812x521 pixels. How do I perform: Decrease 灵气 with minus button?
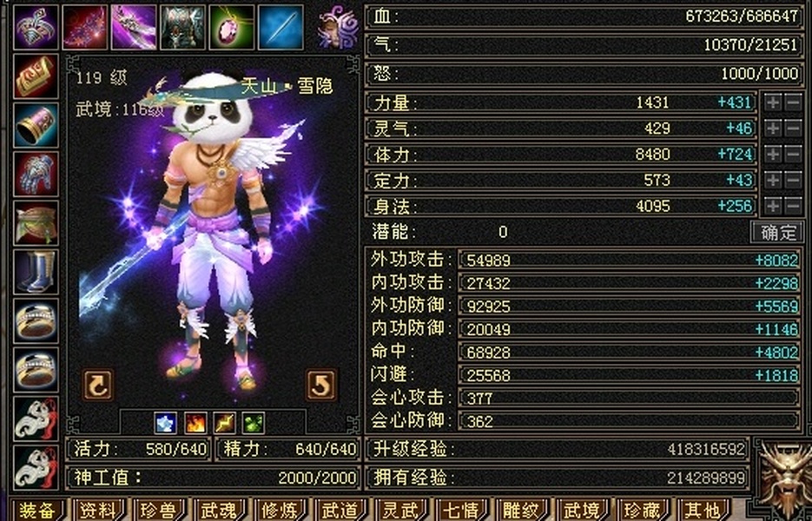(793, 128)
